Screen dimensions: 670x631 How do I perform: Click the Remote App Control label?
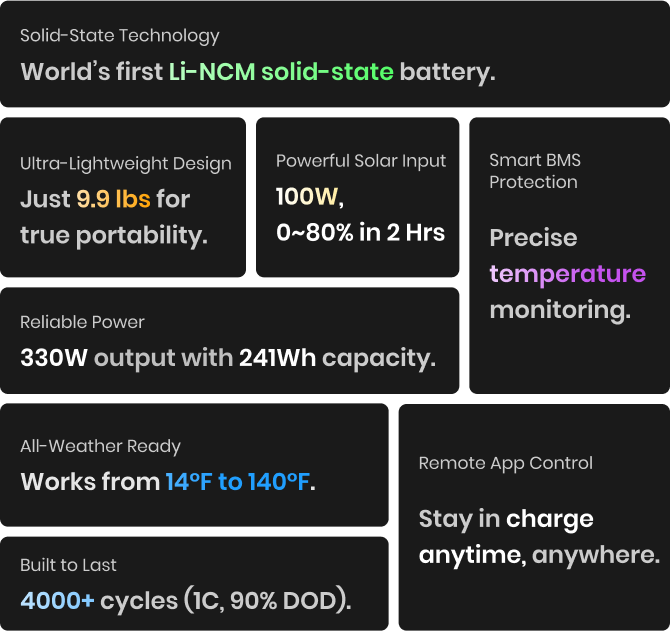(x=505, y=463)
